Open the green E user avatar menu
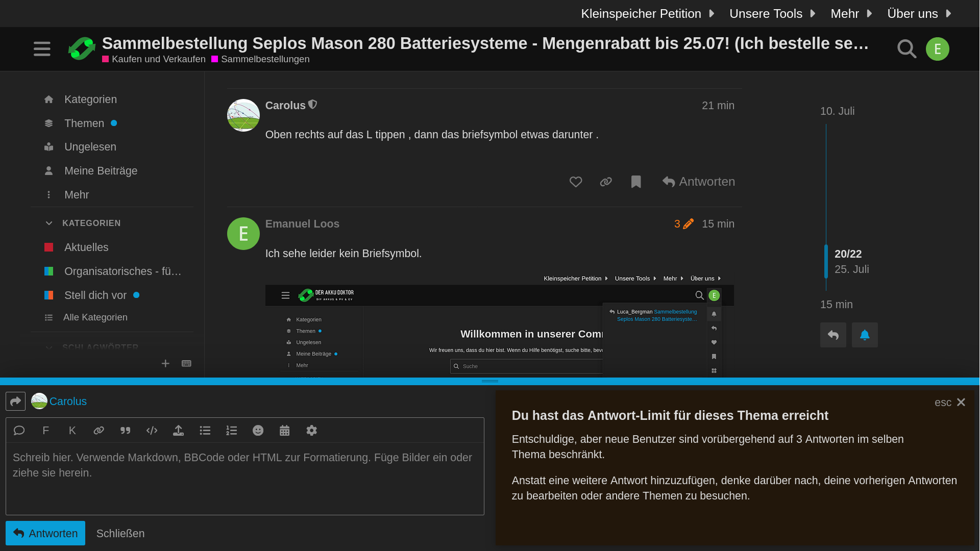The height and width of the screenshot is (551, 980). point(938,49)
